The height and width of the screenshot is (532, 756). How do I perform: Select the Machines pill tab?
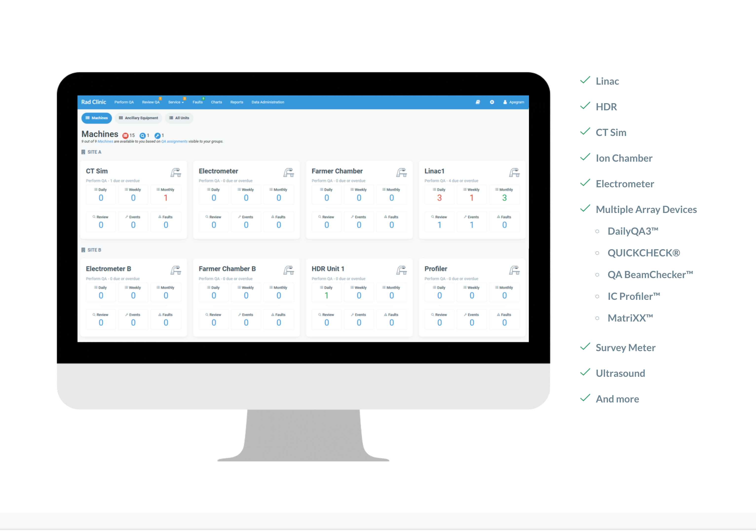click(96, 118)
